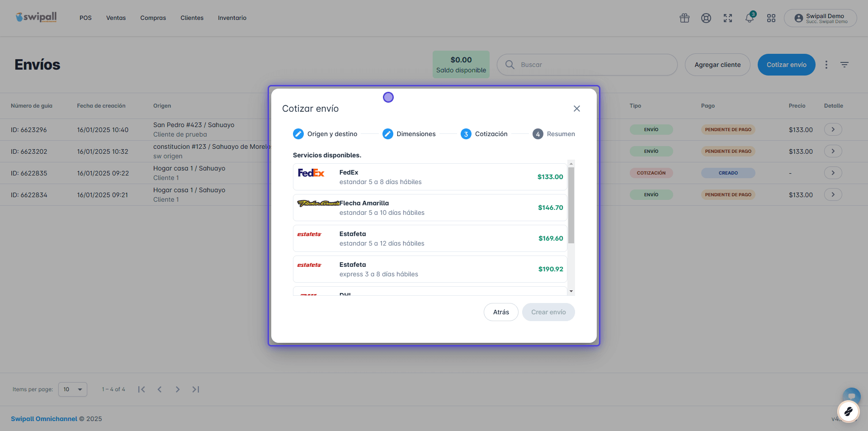The image size is (868, 431).
Task: Open the gift rewards icon
Action: click(x=684, y=18)
